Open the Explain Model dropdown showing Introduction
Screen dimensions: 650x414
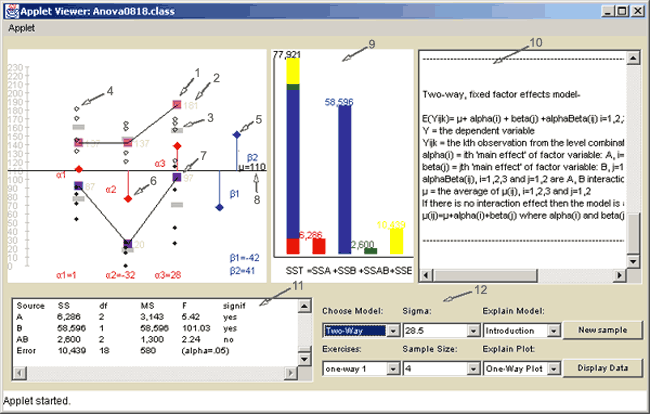tap(518, 330)
